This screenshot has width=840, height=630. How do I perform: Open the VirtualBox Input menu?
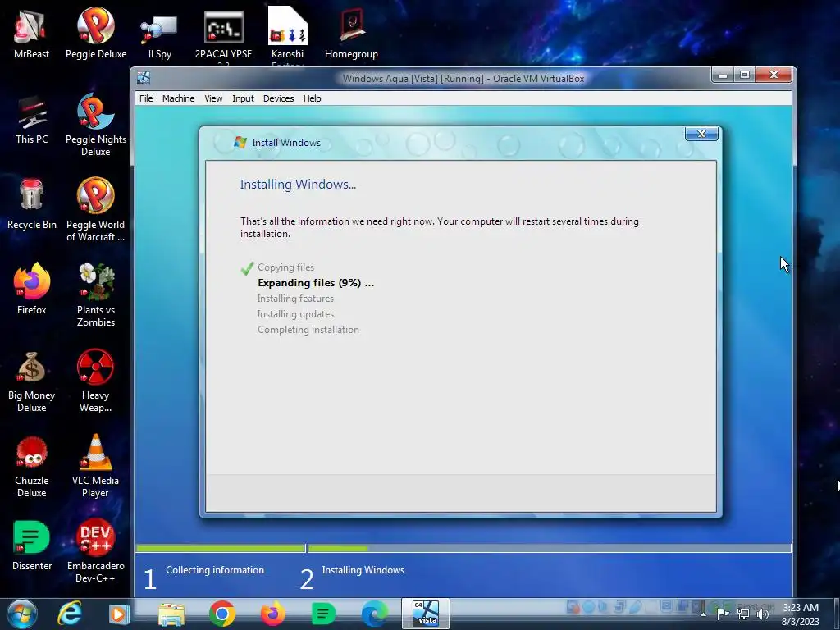[x=243, y=98]
